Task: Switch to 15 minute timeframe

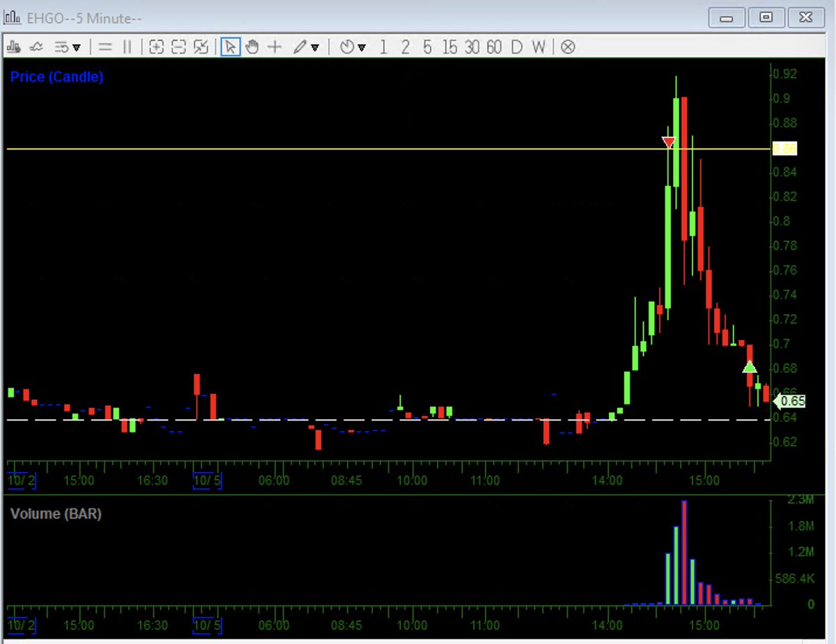Action: (x=449, y=47)
